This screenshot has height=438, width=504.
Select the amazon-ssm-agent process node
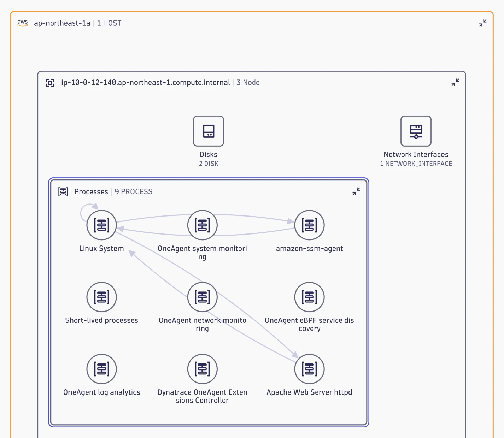tap(310, 225)
